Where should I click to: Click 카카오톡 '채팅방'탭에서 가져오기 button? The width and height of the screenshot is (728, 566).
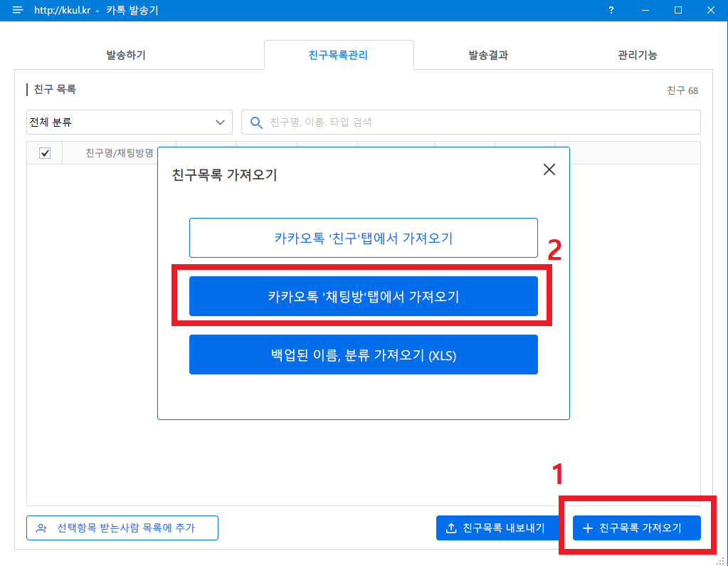[364, 296]
